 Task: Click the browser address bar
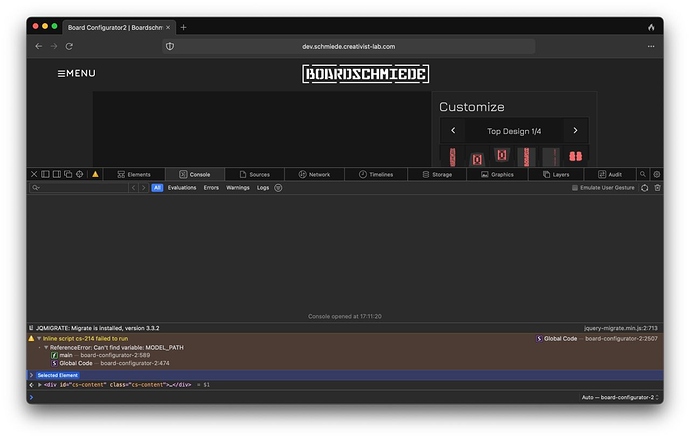[x=349, y=46]
